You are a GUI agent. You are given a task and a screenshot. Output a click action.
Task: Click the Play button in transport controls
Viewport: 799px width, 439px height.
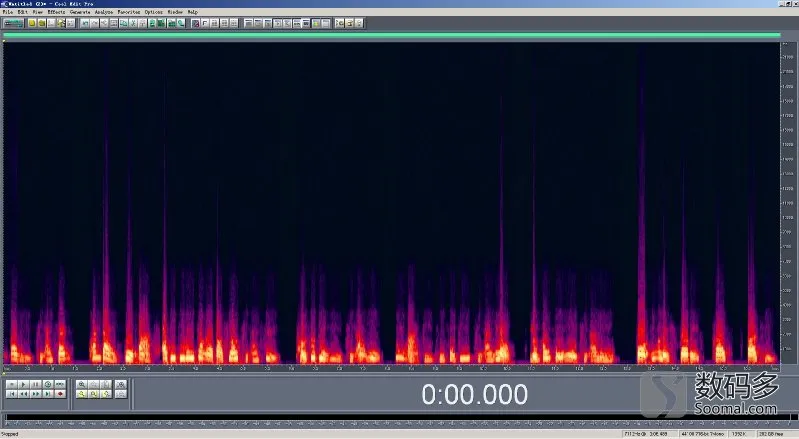[x=23, y=385]
